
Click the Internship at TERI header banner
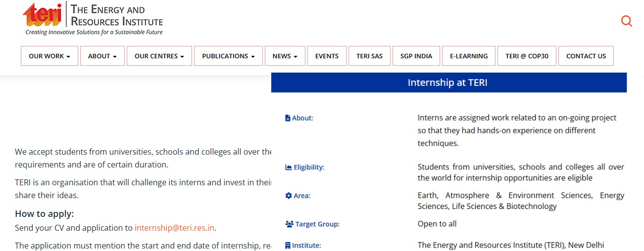coord(448,83)
